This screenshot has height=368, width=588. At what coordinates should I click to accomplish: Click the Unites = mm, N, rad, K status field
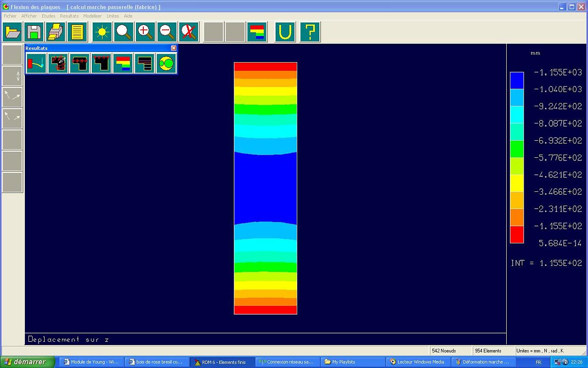coord(550,351)
